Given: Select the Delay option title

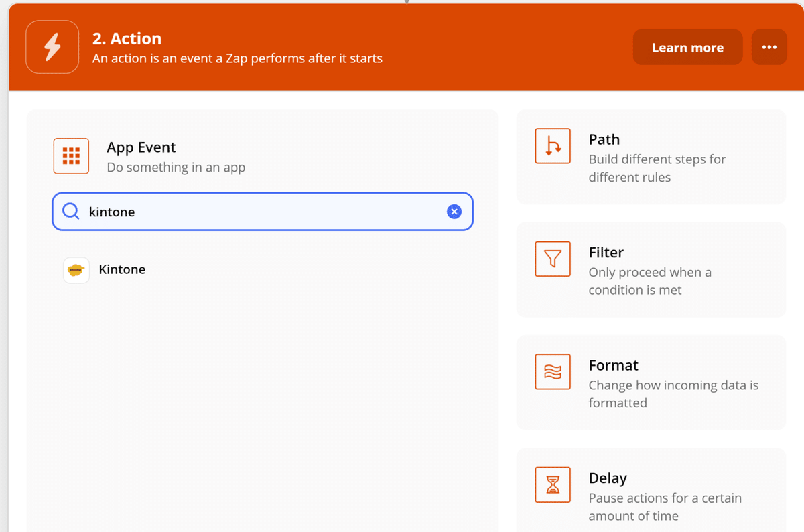Looking at the screenshot, I should (608, 478).
